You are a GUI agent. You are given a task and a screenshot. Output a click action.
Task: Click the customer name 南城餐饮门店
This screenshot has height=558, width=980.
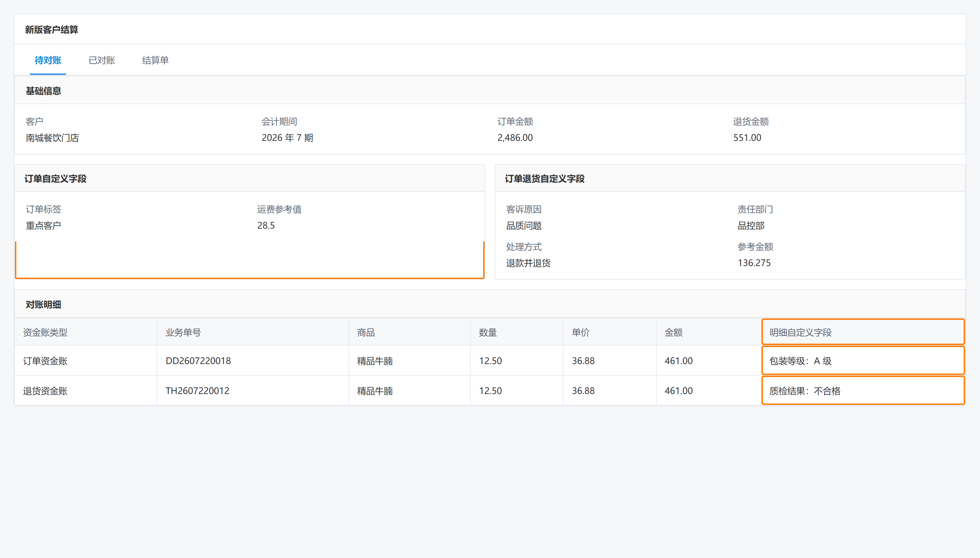[52, 137]
